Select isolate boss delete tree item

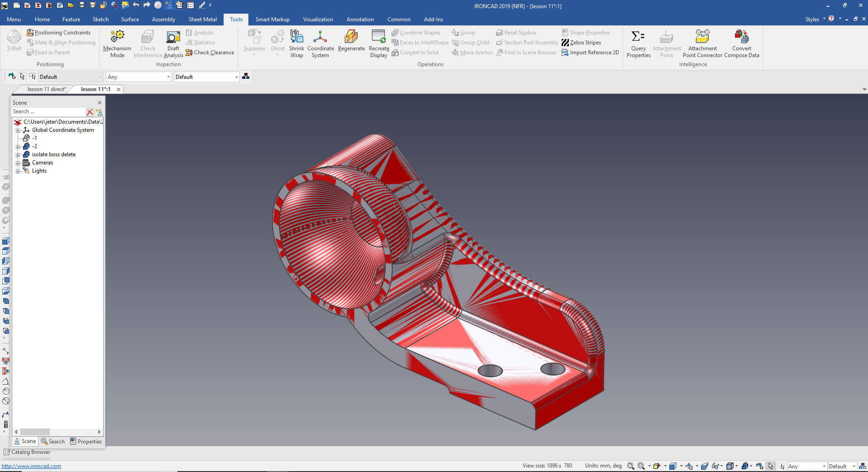[53, 154]
